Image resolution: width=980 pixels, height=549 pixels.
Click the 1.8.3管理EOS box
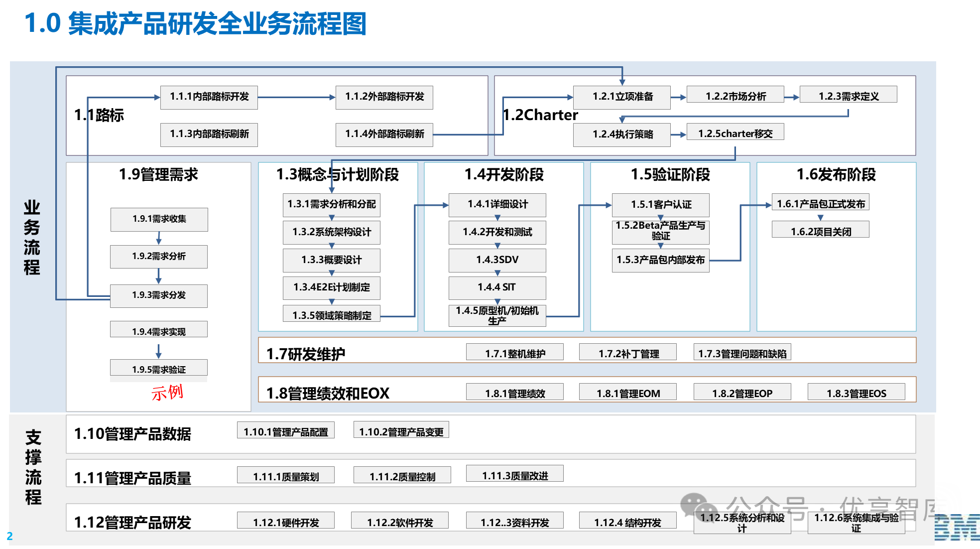[x=857, y=393]
